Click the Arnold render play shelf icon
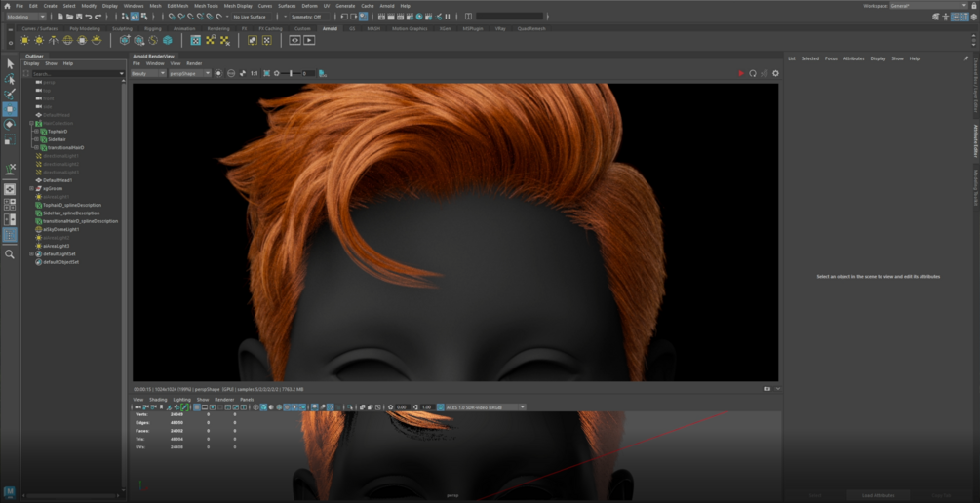The image size is (980, 503). tap(309, 40)
